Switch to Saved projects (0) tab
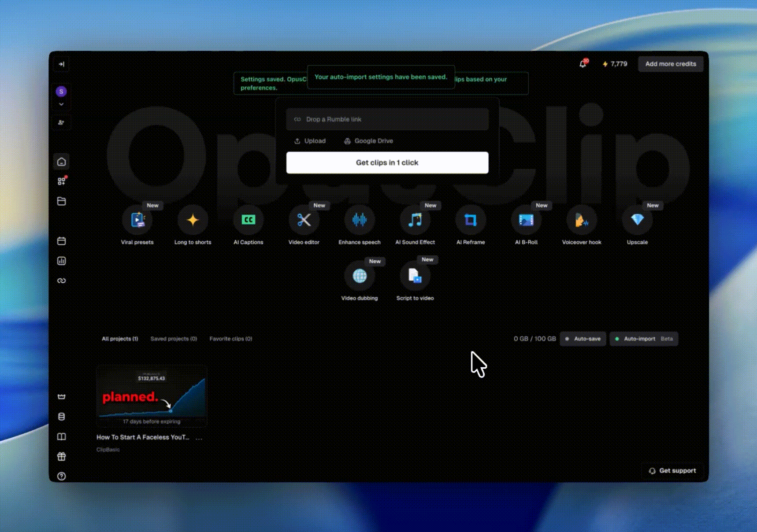The height and width of the screenshot is (532, 757). click(x=174, y=339)
